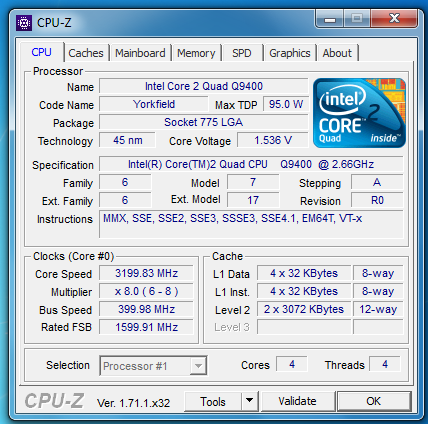Close the CPU-Z window

point(394,19)
